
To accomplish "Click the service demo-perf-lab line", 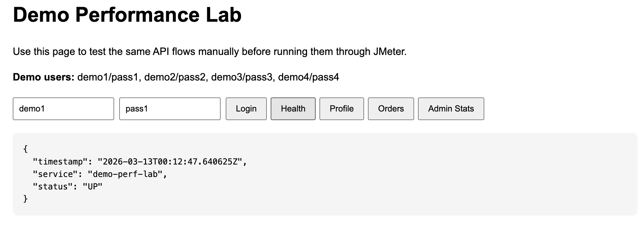I will click(100, 174).
